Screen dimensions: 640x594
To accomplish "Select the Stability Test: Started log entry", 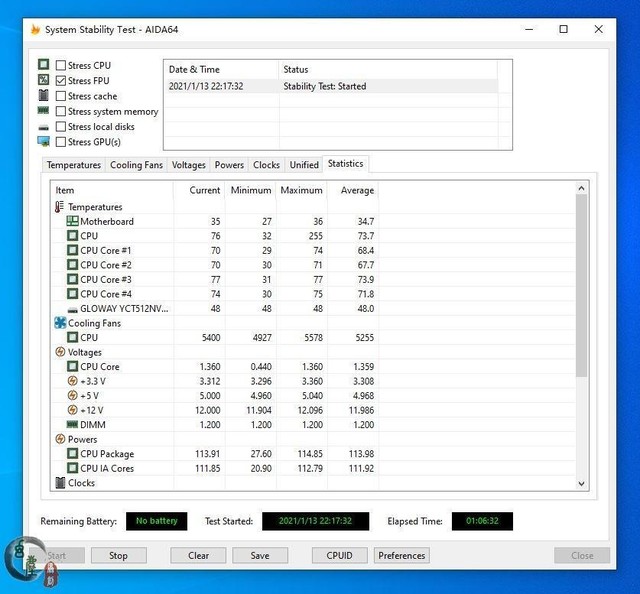I will click(331, 87).
